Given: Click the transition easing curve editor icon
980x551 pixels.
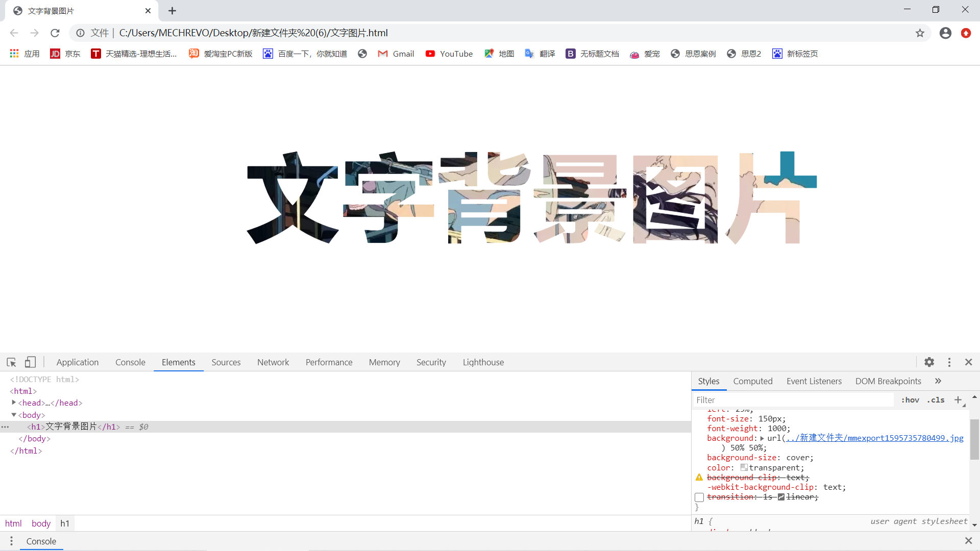Looking at the screenshot, I should 781,497.
